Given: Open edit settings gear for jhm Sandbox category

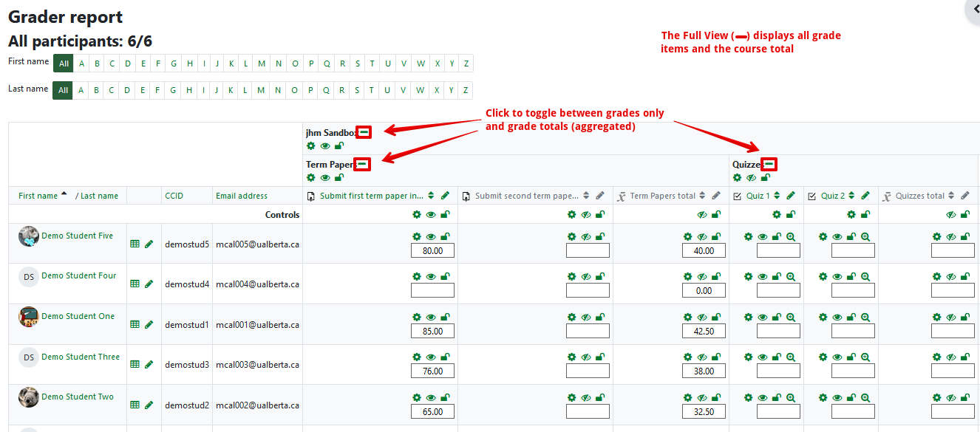Looking at the screenshot, I should pos(311,145).
